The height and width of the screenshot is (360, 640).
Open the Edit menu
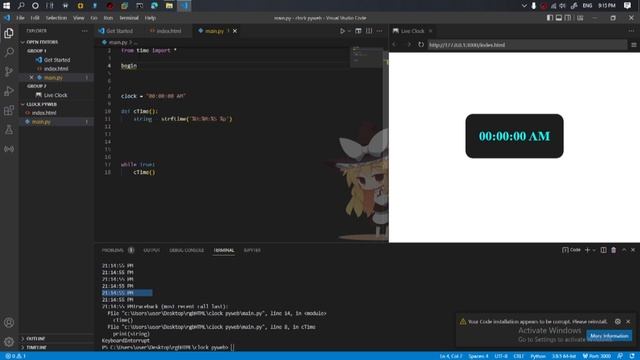(35, 18)
